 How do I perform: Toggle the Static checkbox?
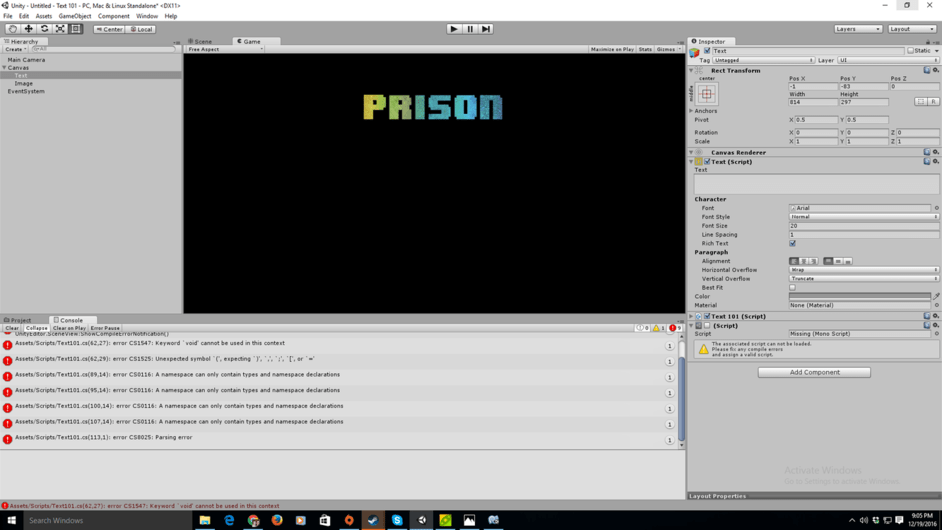point(910,51)
